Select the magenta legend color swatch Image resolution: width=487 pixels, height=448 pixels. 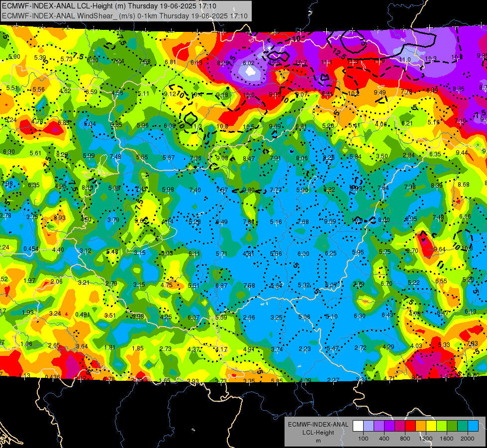click(400, 426)
